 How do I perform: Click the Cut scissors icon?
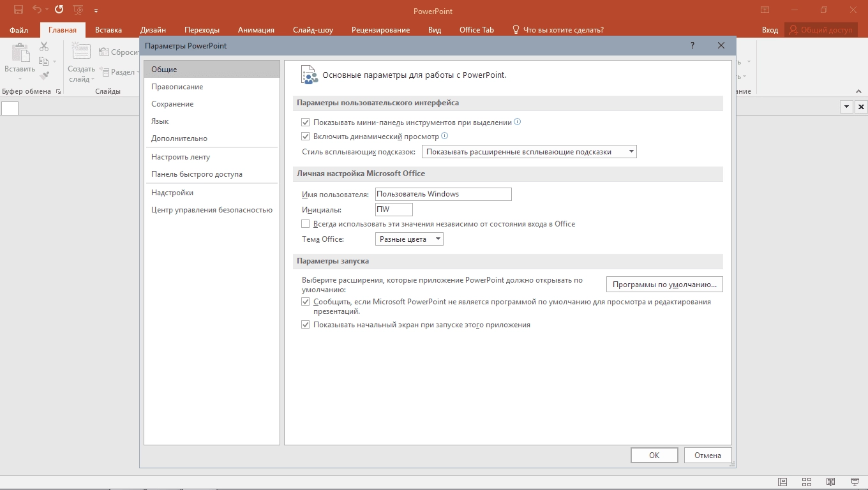click(x=44, y=47)
